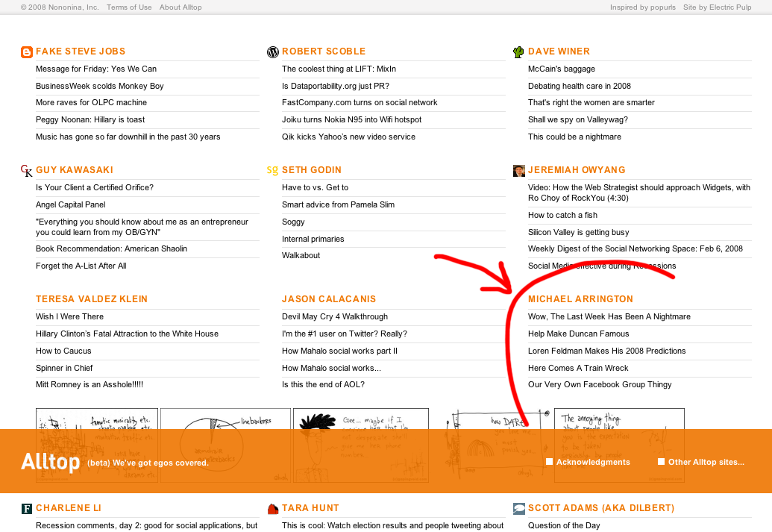Open the MICHAEL ARRINGTON heading
The height and width of the screenshot is (532, 772).
(x=580, y=299)
